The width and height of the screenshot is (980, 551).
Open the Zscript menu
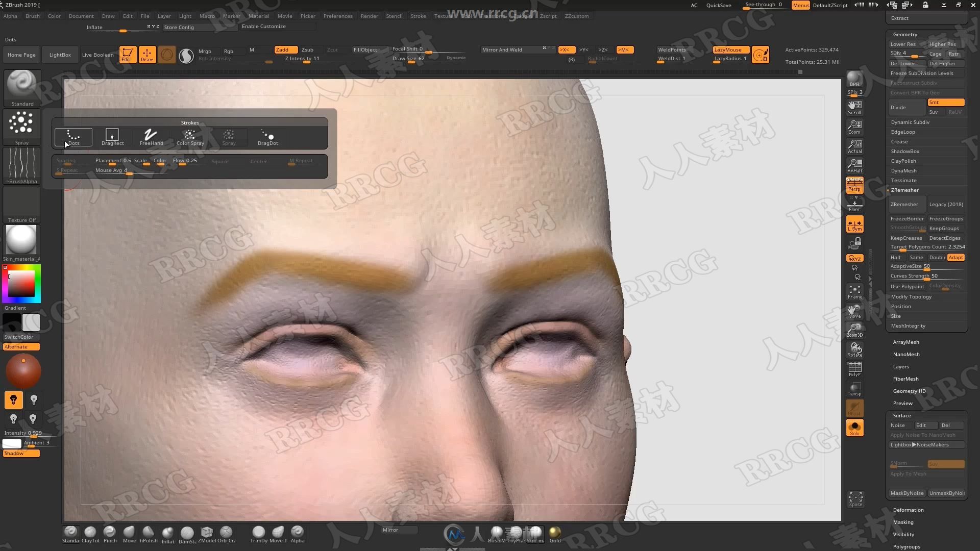coord(548,16)
